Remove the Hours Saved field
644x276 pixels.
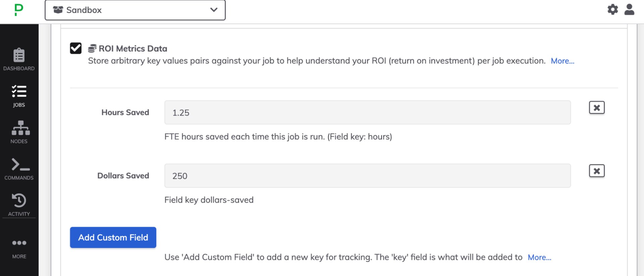596,108
